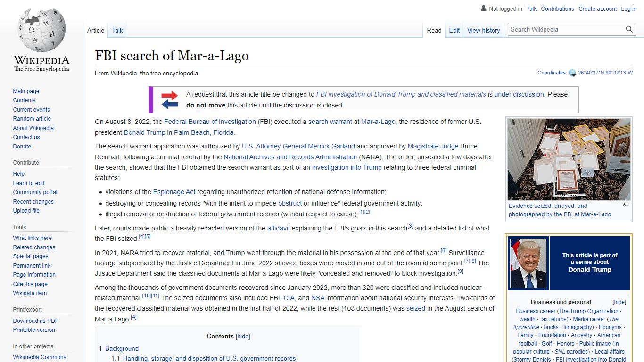Screen dimensions: 644x362
Task: Open The Trump Organization link
Action: tap(588, 311)
